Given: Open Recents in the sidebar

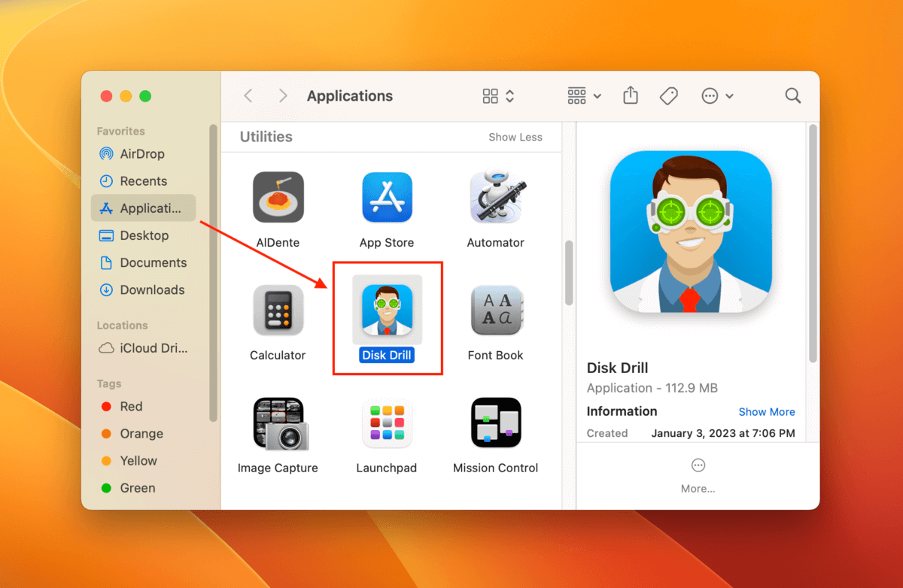Looking at the screenshot, I should pos(143,181).
